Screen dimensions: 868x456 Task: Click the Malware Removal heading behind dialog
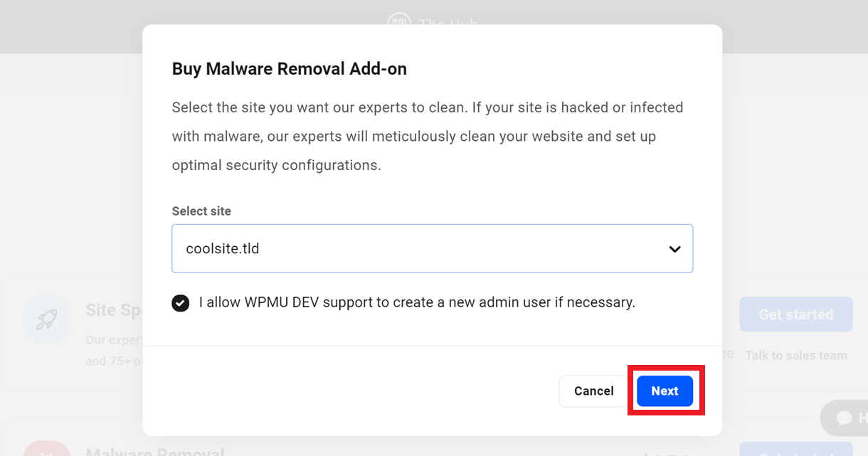(155, 451)
